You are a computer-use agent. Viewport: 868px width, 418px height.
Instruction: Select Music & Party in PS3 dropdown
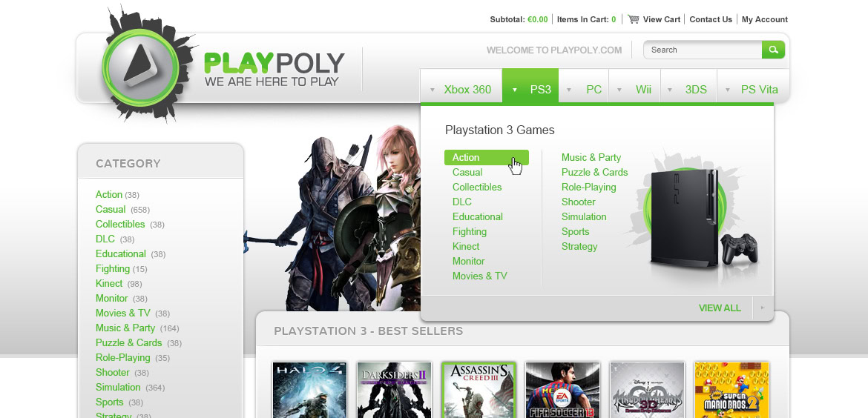pyautogui.click(x=591, y=158)
